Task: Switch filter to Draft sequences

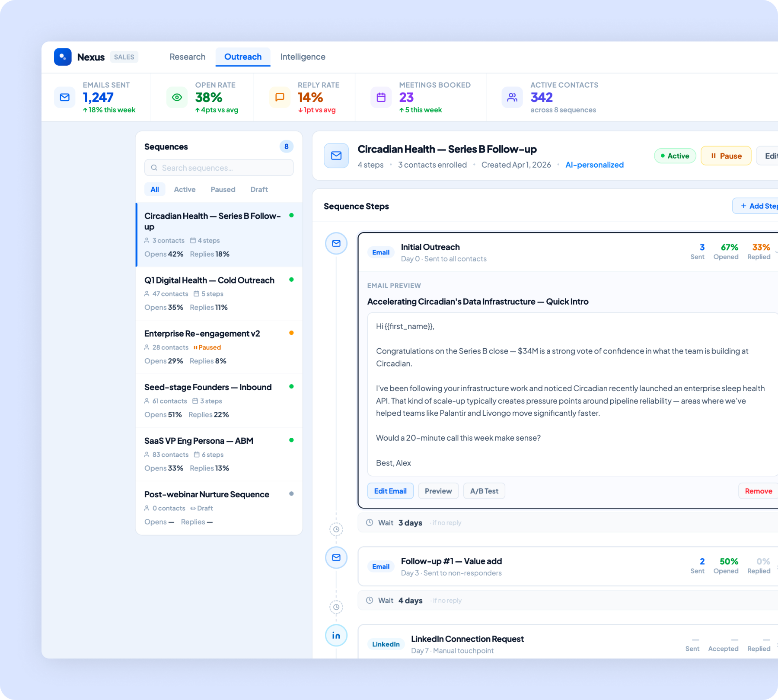Action: click(258, 189)
